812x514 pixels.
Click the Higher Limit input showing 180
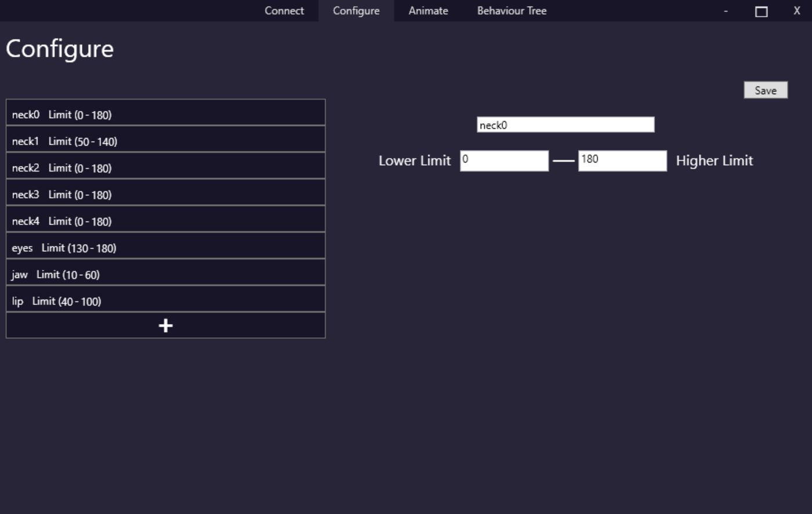click(x=622, y=161)
